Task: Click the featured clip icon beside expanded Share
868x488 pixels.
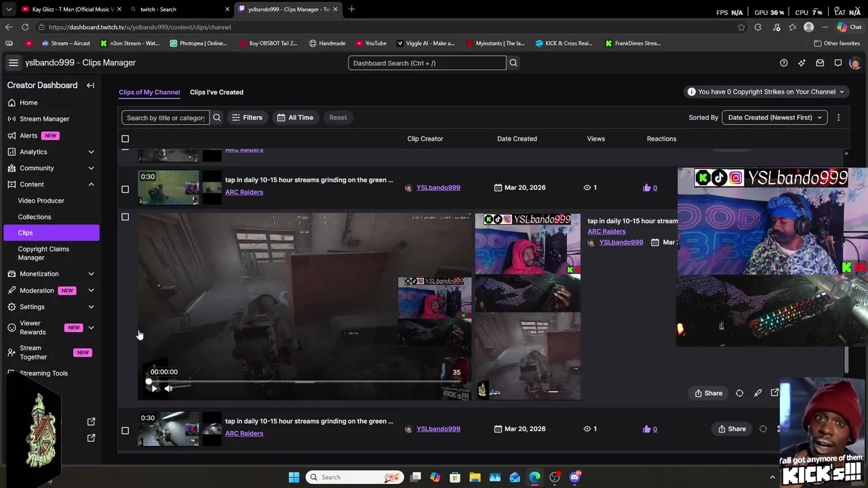Action: 740,393
